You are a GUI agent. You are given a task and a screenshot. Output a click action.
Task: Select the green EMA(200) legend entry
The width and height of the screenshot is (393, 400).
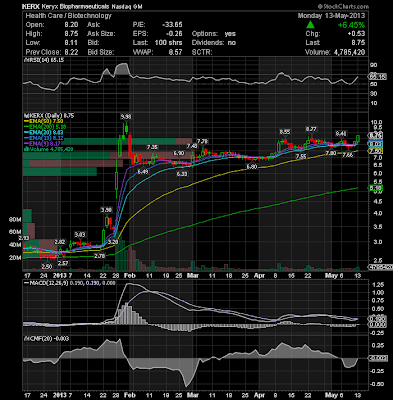[x=45, y=127]
